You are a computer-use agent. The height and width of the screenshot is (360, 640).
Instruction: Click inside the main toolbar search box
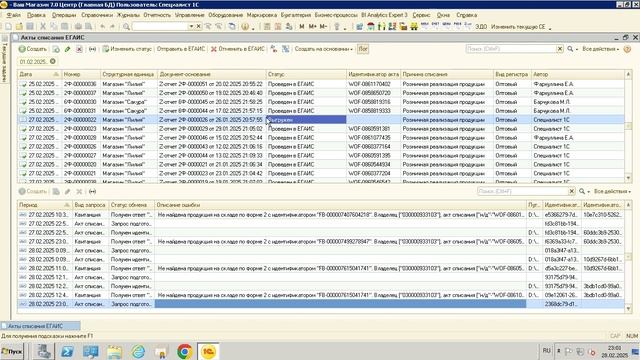click(x=160, y=27)
